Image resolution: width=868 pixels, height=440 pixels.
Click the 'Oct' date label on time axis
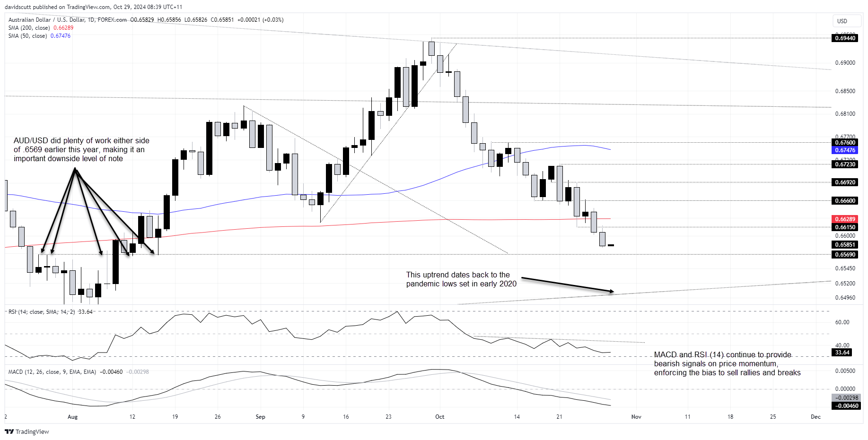click(x=440, y=417)
